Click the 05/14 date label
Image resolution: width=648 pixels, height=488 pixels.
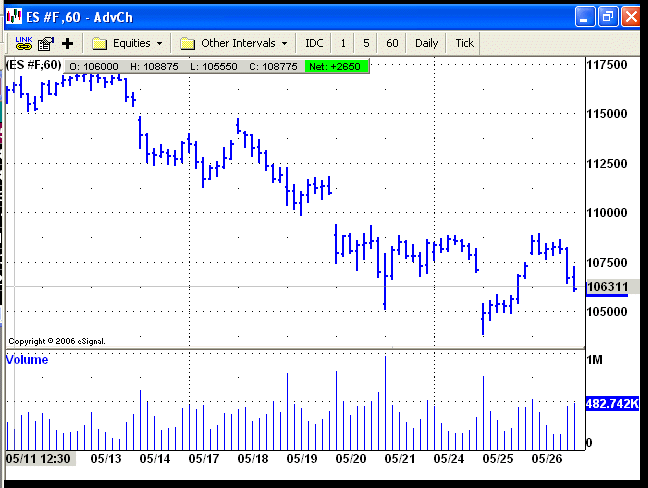click(155, 459)
